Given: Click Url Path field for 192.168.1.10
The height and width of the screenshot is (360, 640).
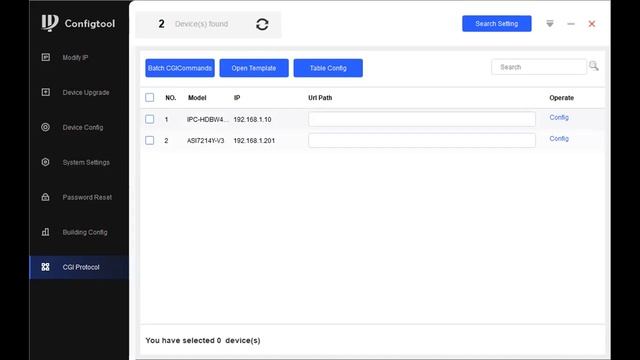Looking at the screenshot, I should tap(422, 119).
